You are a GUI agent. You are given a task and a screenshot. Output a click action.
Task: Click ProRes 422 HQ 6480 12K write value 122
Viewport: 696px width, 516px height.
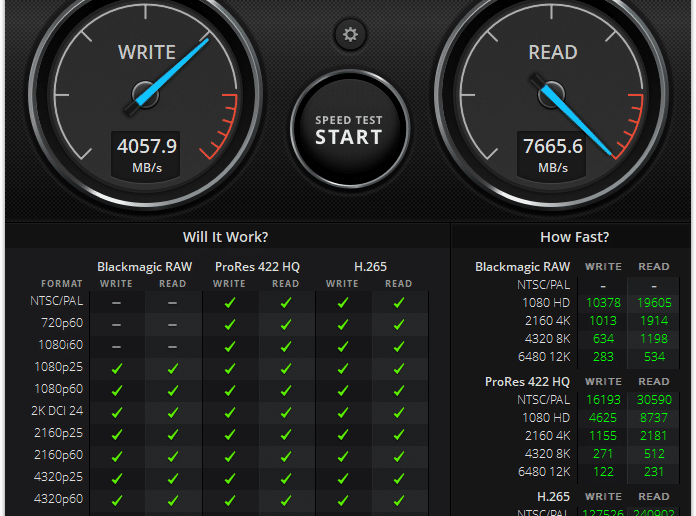(603, 472)
